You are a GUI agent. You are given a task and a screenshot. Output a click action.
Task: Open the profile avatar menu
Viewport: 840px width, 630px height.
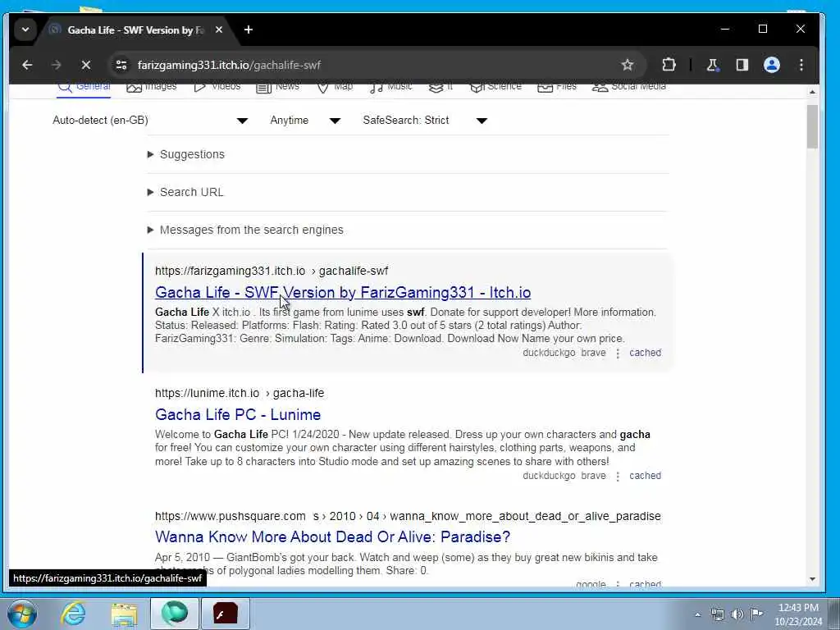tap(771, 65)
